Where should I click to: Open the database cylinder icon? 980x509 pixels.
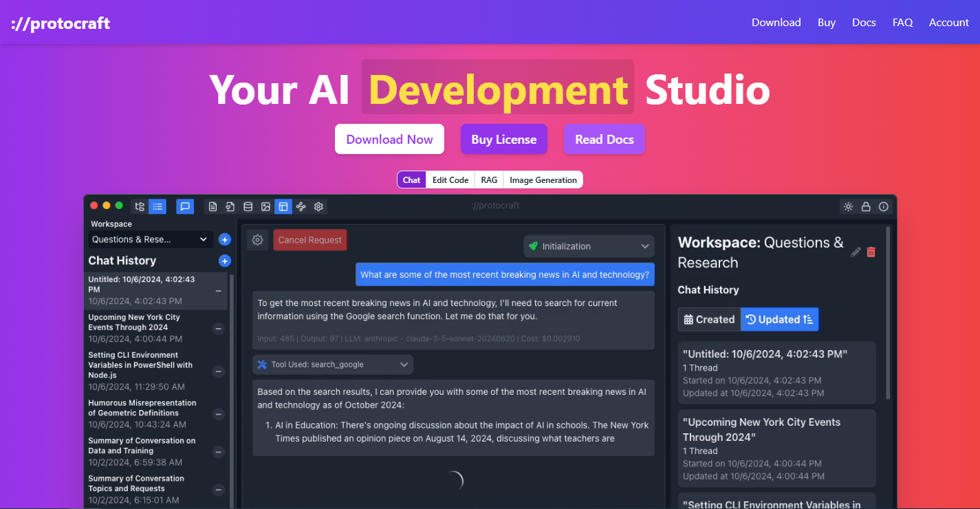click(x=248, y=206)
